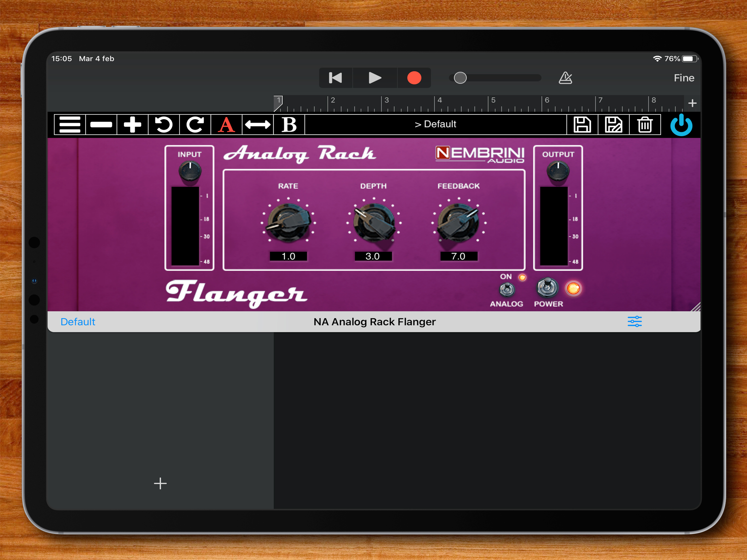
Task: Flip the ANALOG toggle switch
Action: tap(507, 289)
